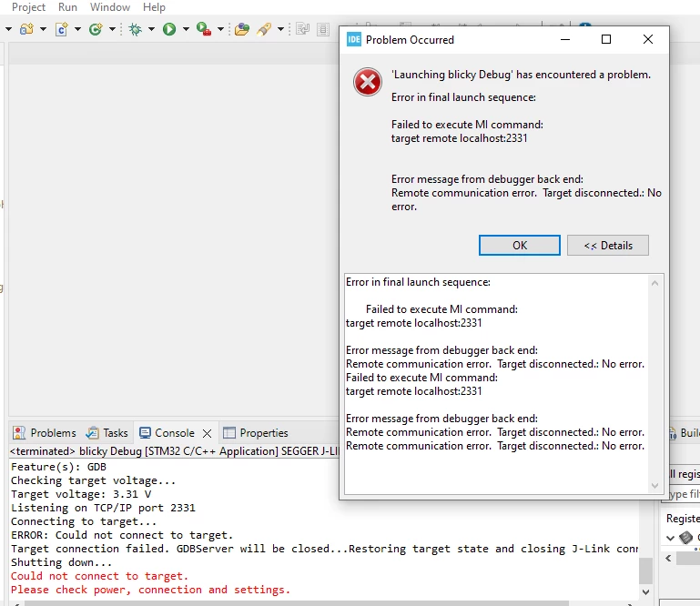Image resolution: width=700 pixels, height=606 pixels.
Task: Click the New C Source File icon
Action: pyautogui.click(x=62, y=29)
